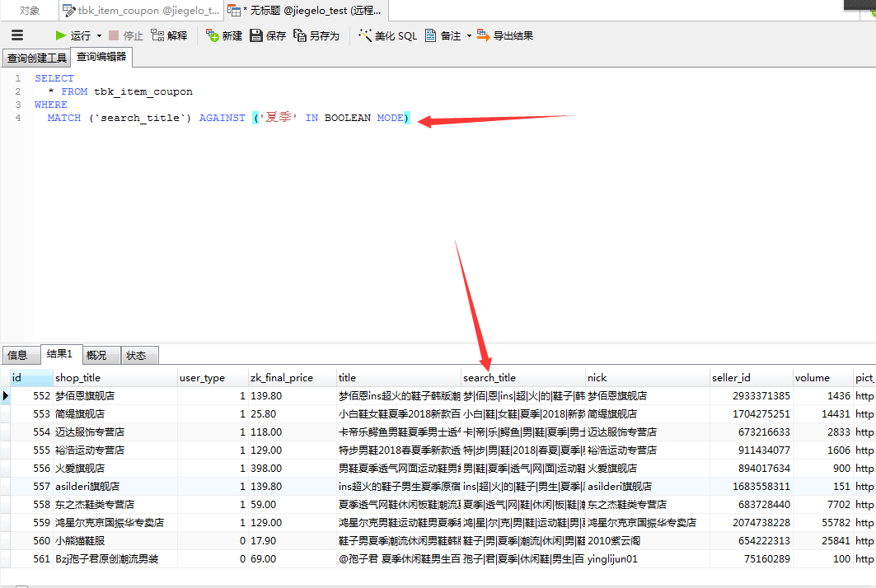Switch to 查询创建工具 tab
This screenshot has height=588, width=876.
coord(37,58)
